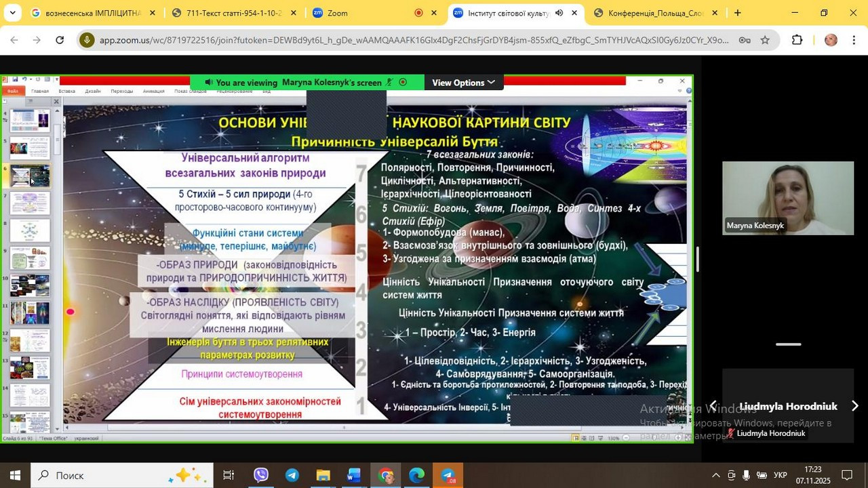The height and width of the screenshot is (488, 868).
Task: Open the clock showing 17:23
Action: (813, 475)
